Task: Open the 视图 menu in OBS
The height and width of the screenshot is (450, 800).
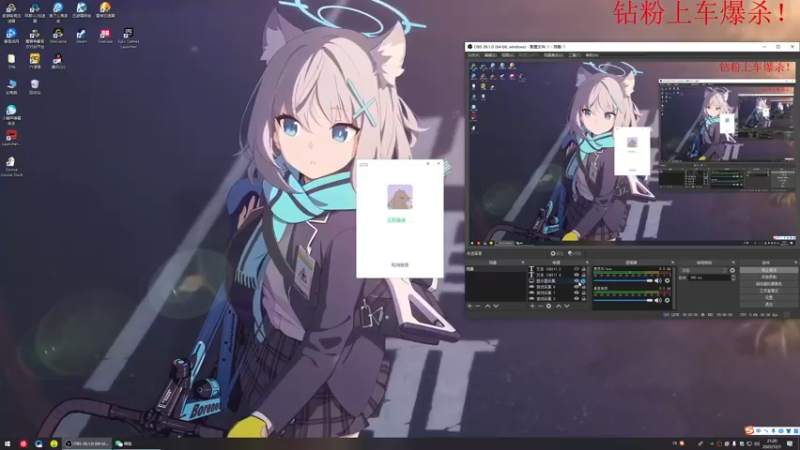Action: [507, 55]
